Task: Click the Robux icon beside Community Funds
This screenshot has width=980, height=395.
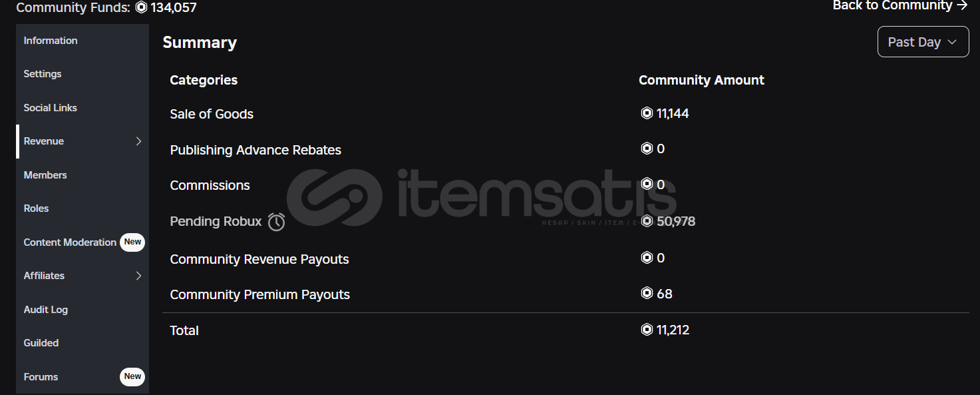Action: click(x=141, y=8)
